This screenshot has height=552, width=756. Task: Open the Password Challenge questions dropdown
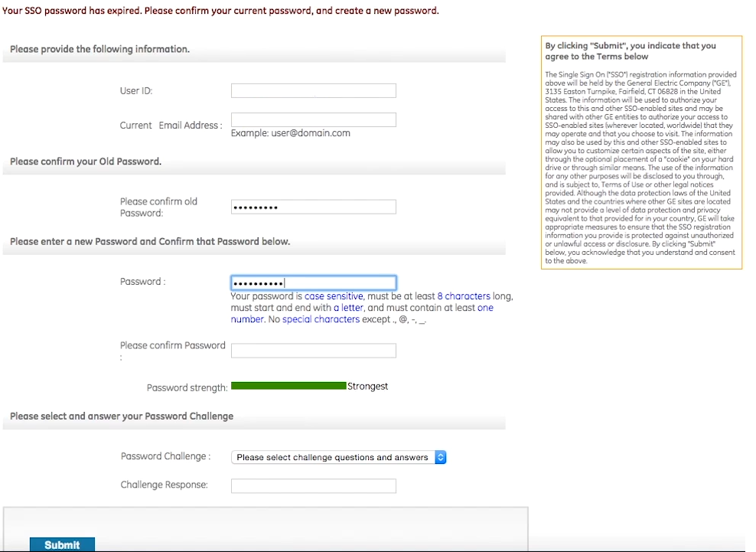point(338,457)
